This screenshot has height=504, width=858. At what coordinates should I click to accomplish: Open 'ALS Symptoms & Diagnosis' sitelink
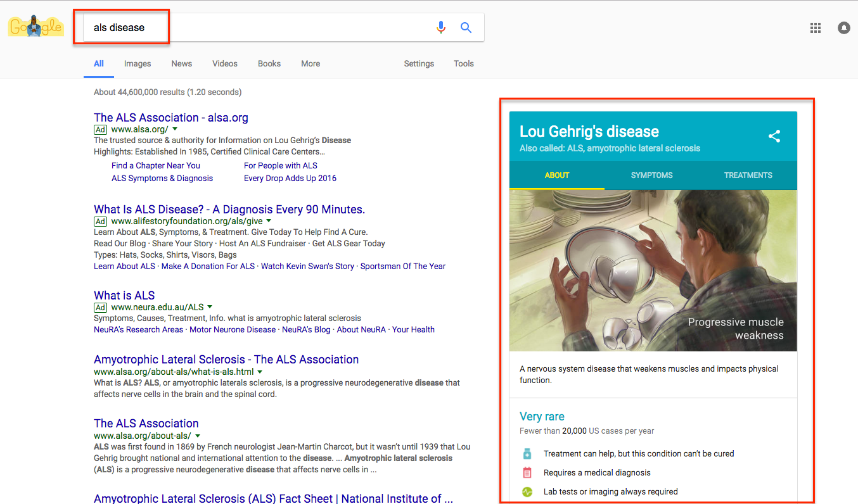pos(162,178)
